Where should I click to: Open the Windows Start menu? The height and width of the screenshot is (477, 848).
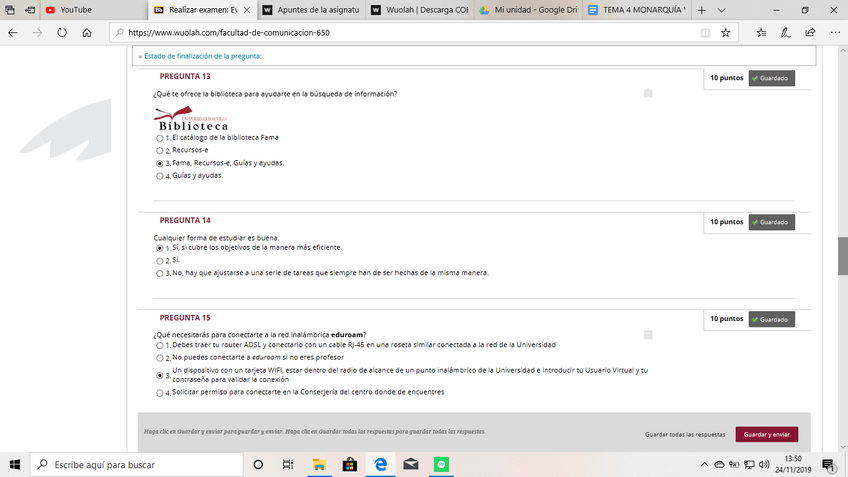15,465
